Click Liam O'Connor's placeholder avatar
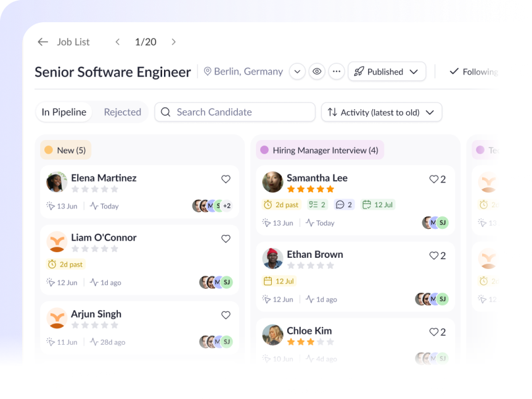Screen dimensions: 532x399 57,242
